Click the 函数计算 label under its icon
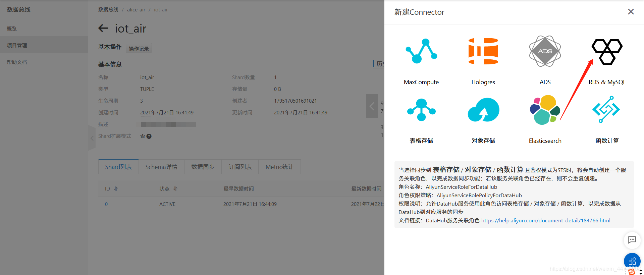This screenshot has width=644, height=275. click(x=607, y=141)
